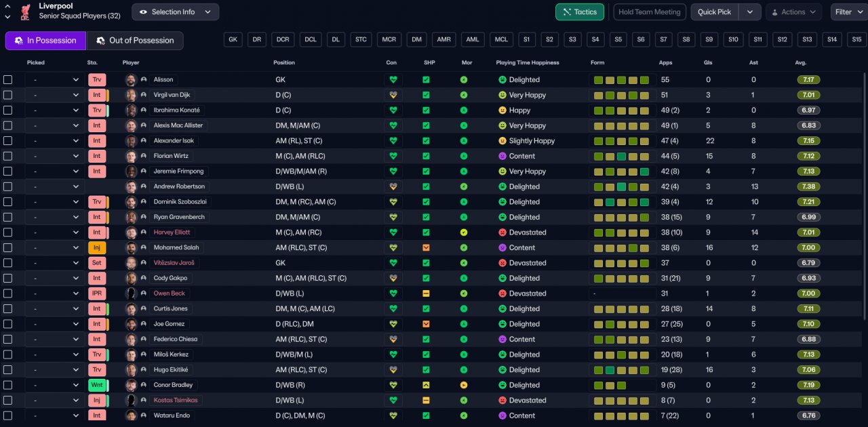Click Alisson's morale icon
Image resolution: width=868 pixels, height=427 pixels.
[464, 80]
